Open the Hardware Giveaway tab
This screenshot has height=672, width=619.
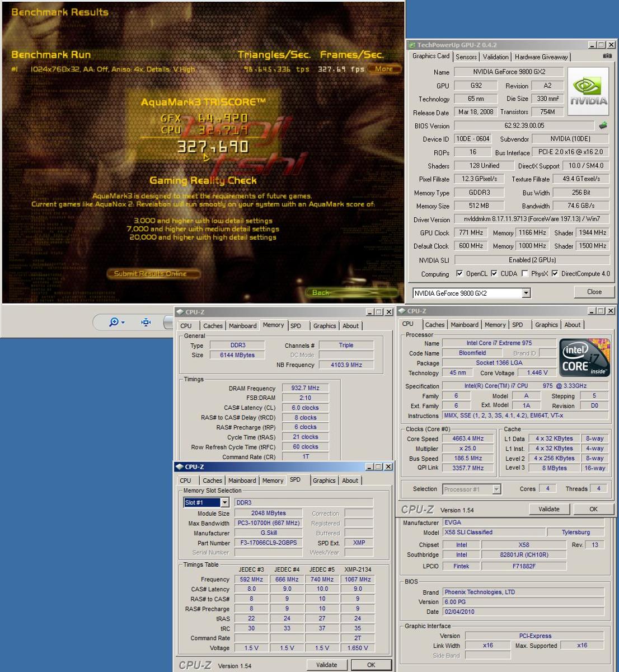pos(541,57)
